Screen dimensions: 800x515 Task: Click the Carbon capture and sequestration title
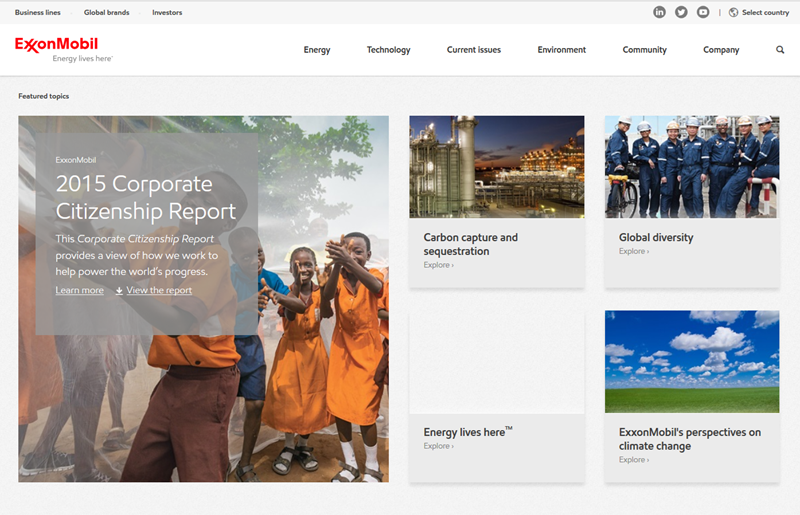pos(470,244)
